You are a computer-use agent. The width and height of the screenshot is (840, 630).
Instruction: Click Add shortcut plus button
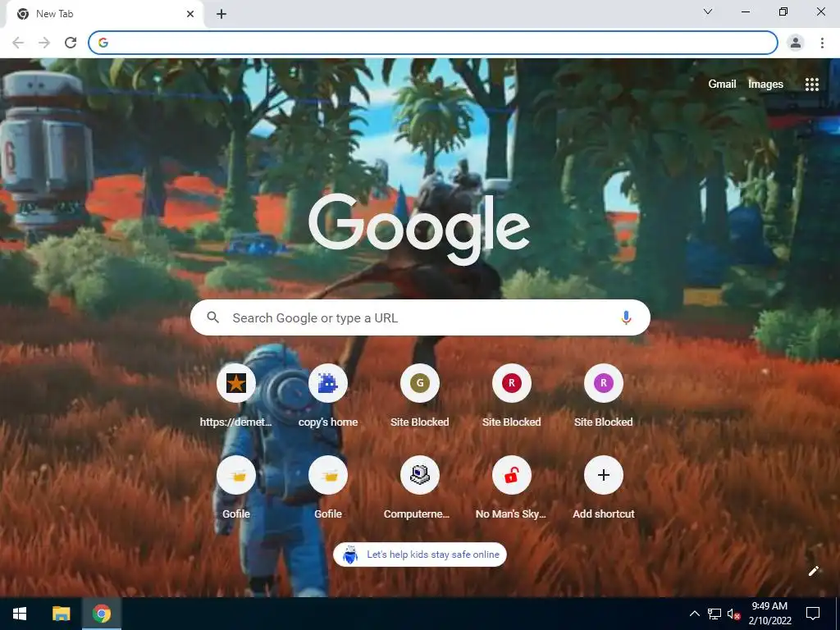click(x=603, y=475)
